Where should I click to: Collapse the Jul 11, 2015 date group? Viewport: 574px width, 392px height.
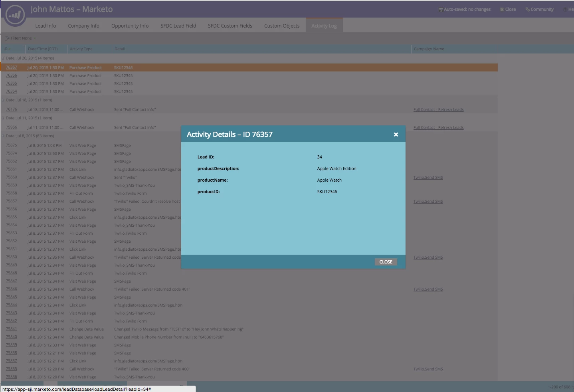(3, 118)
